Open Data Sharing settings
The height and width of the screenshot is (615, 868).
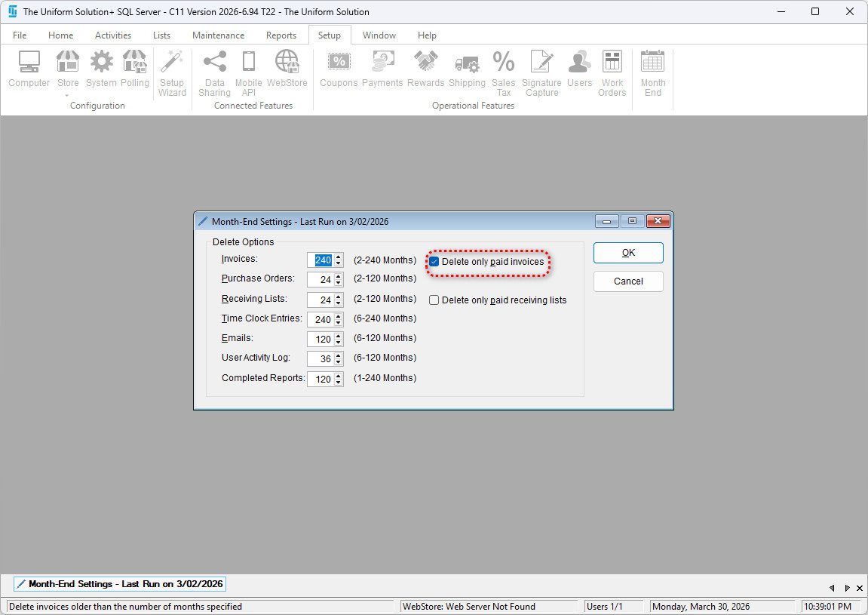[x=214, y=73]
